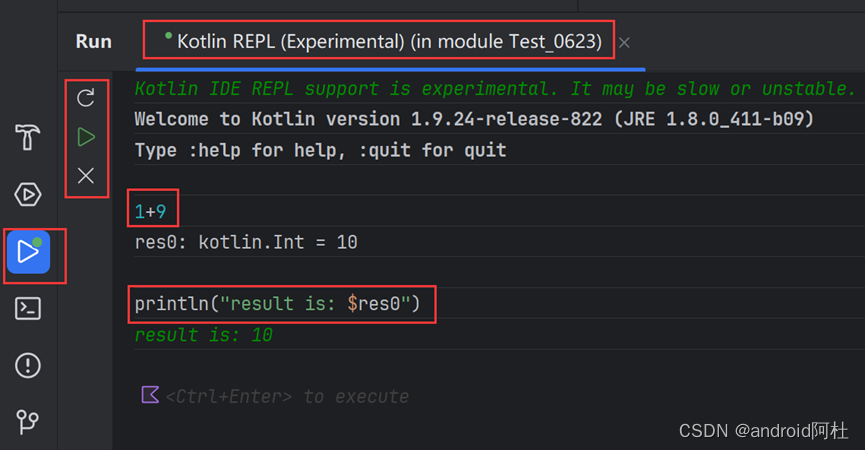This screenshot has width=865, height=450.
Task: Click the 1+9 command history line
Action: (151, 211)
